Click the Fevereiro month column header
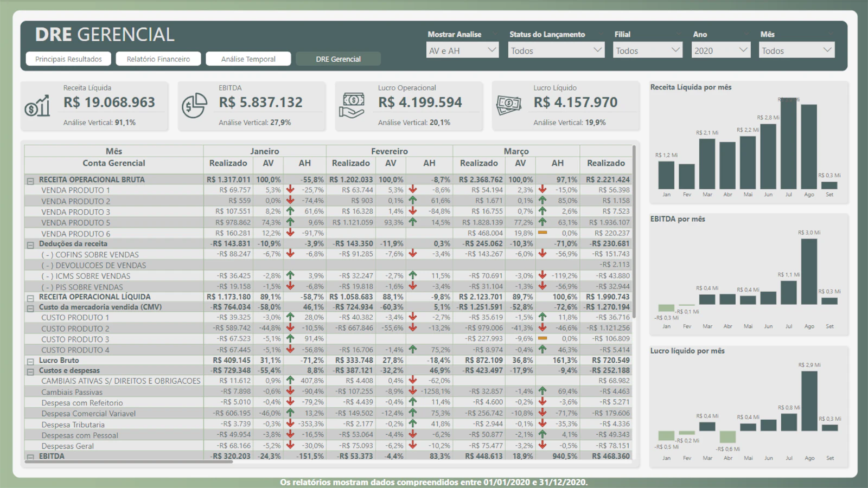The image size is (868, 488). click(390, 151)
